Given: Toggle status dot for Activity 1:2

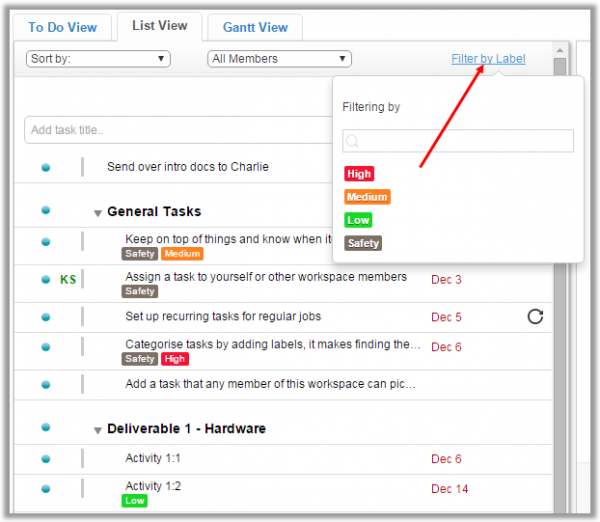Looking at the screenshot, I should click(x=46, y=488).
